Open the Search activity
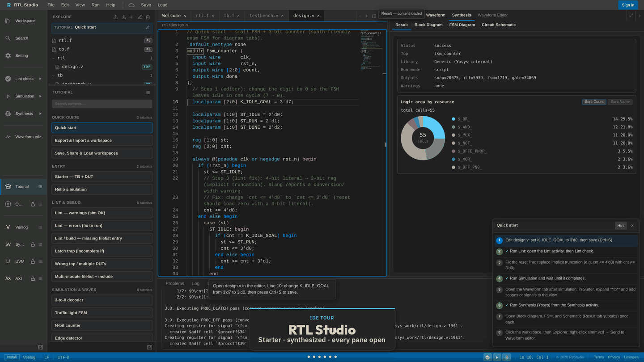This screenshot has height=362, width=644. (x=23, y=38)
